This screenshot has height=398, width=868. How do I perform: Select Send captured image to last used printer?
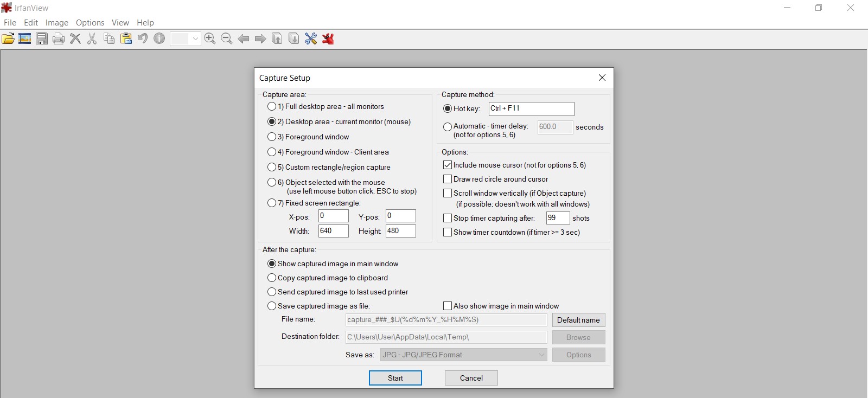tap(338, 292)
